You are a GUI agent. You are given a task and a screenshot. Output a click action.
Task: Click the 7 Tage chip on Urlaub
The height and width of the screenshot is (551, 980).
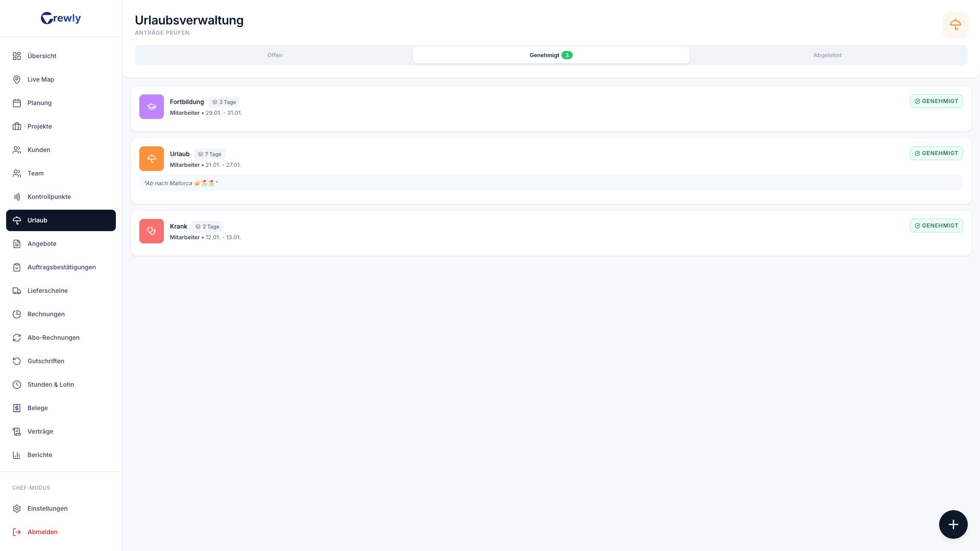click(210, 154)
